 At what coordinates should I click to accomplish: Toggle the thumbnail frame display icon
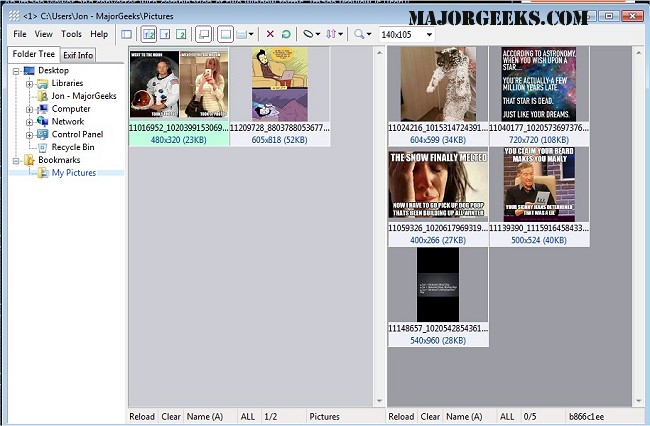point(226,34)
